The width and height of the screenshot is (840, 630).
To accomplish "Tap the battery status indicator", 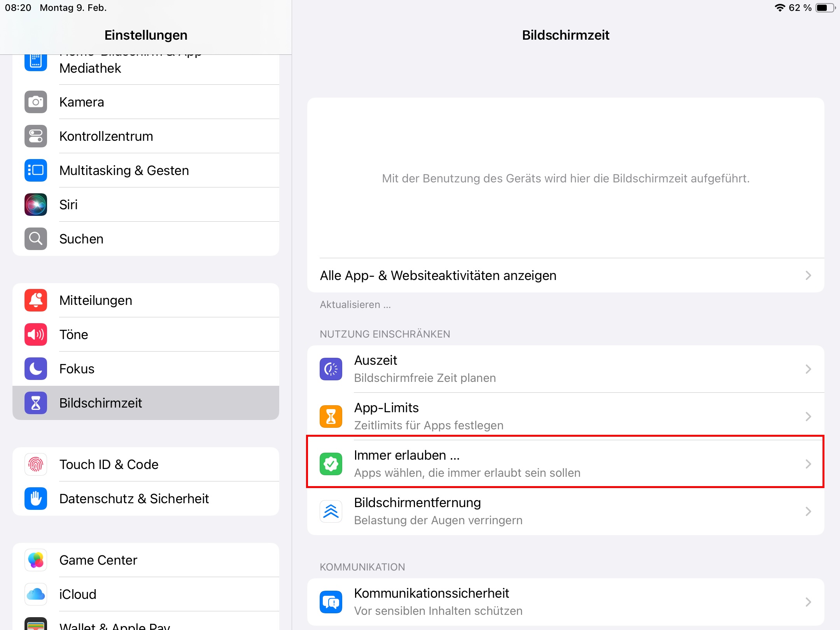I will pyautogui.click(x=825, y=8).
